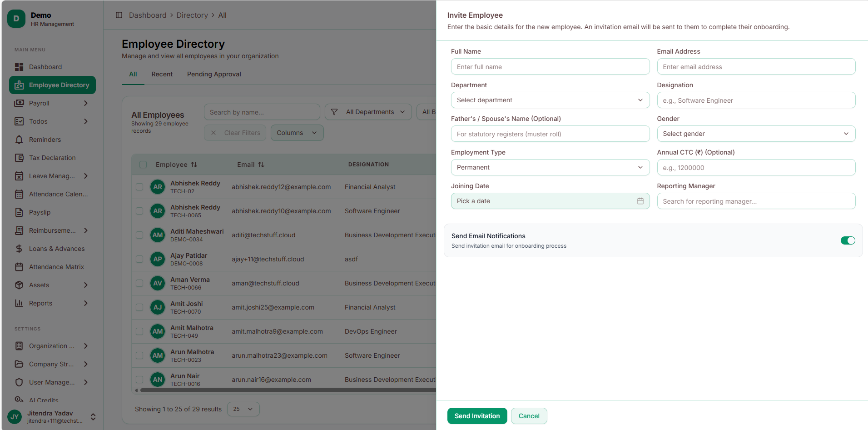Open the 25 rows-per-page dropdown
Viewport: 868px width, 430px height.
[243, 409]
